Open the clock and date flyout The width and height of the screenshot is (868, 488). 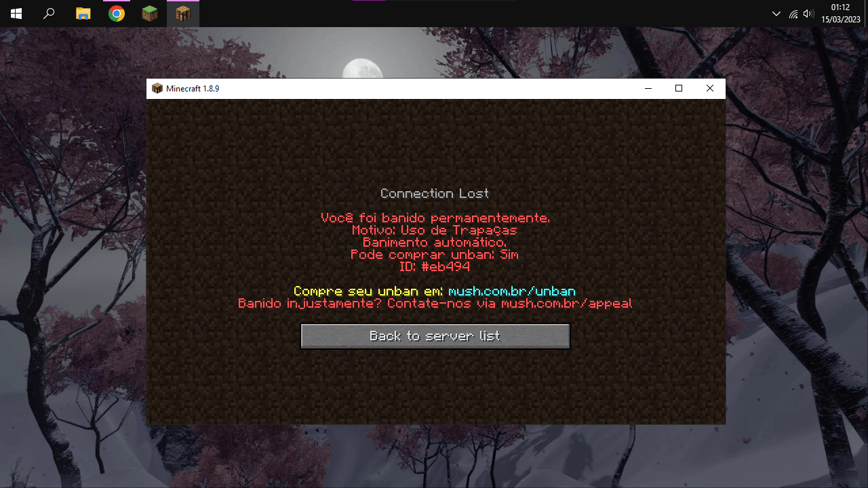[840, 14]
